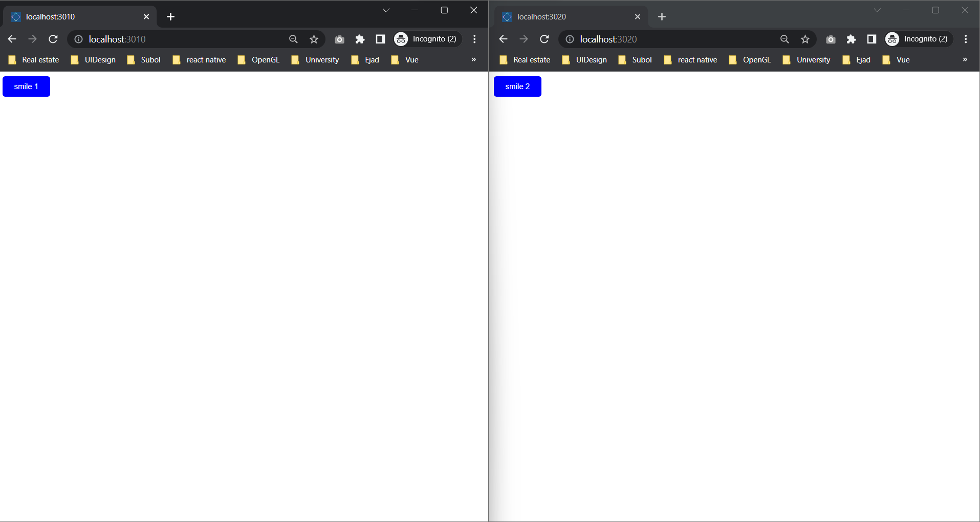Click the blue "smile 1" button
Image resolution: width=980 pixels, height=522 pixels.
coord(26,86)
